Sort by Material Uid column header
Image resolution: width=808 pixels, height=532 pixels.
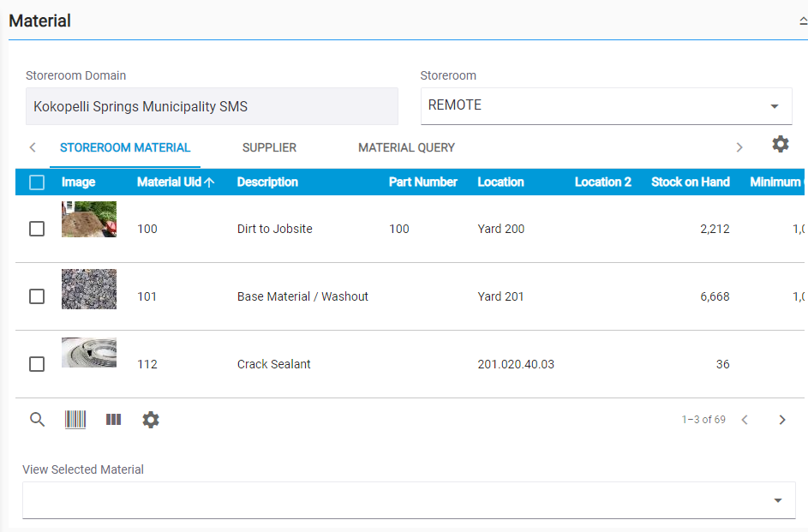[170, 182]
